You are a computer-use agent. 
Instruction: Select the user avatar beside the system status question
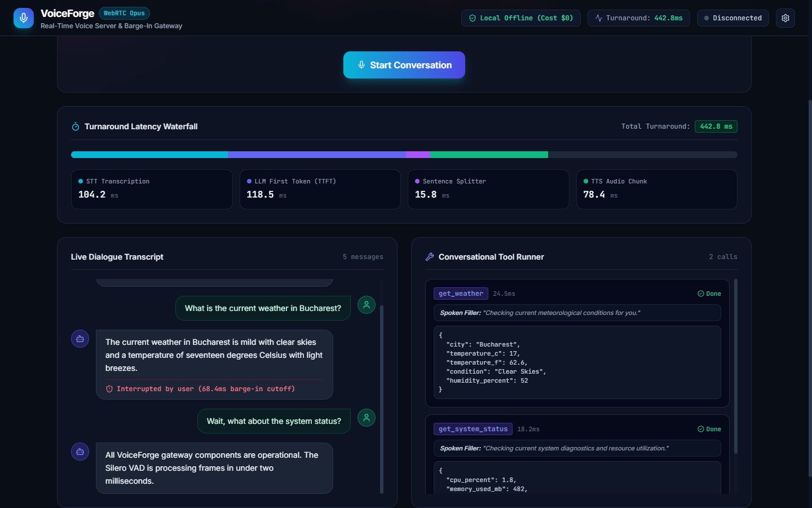coord(367,418)
